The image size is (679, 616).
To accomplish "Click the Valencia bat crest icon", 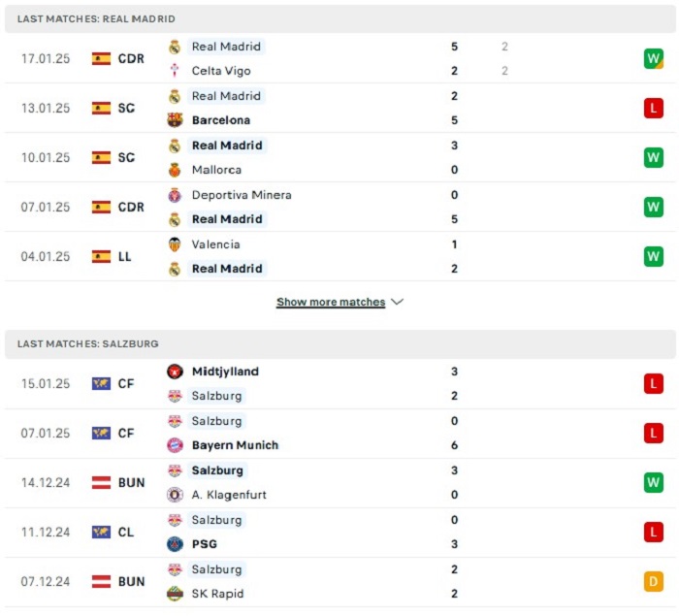I will (175, 244).
